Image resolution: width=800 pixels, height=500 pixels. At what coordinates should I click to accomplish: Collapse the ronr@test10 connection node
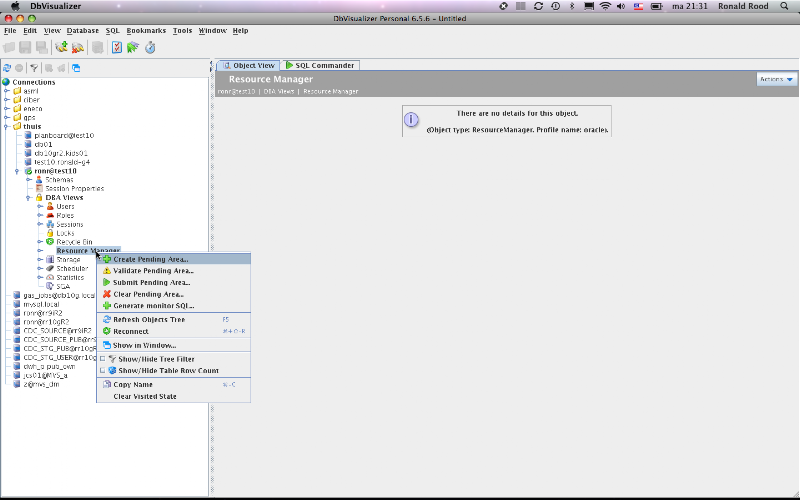point(17,171)
